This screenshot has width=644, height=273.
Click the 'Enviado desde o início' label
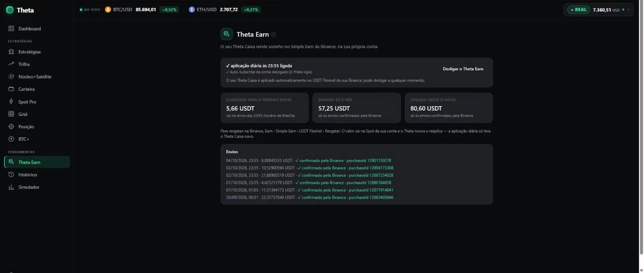pos(433,100)
